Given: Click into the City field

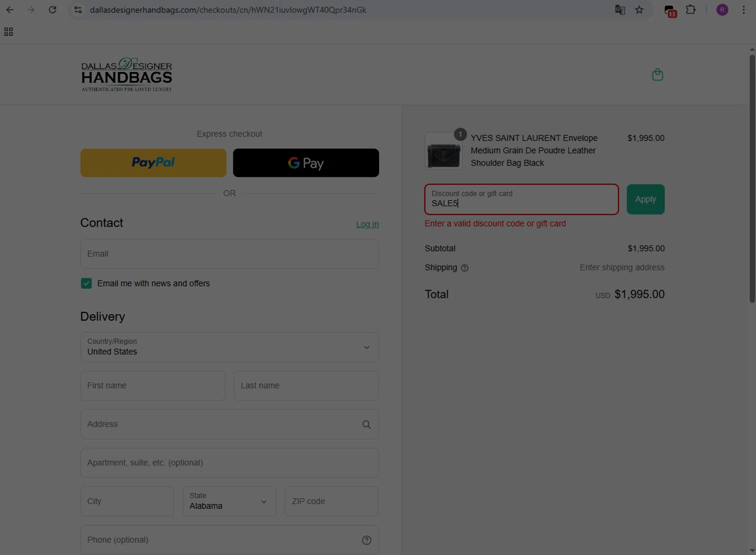Looking at the screenshot, I should tap(127, 501).
